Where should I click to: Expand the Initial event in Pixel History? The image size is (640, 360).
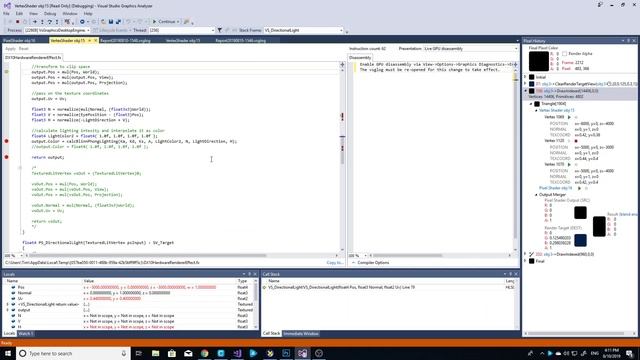[x=526, y=77]
